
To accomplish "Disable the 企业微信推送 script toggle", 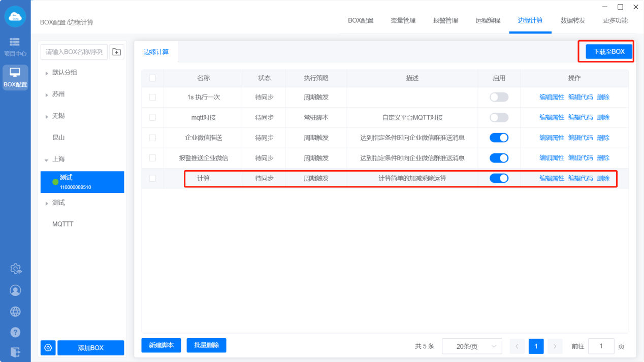I will click(x=499, y=138).
